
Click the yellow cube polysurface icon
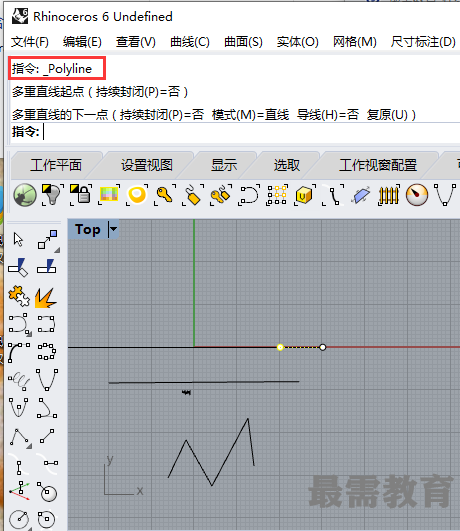pyautogui.click(x=305, y=195)
